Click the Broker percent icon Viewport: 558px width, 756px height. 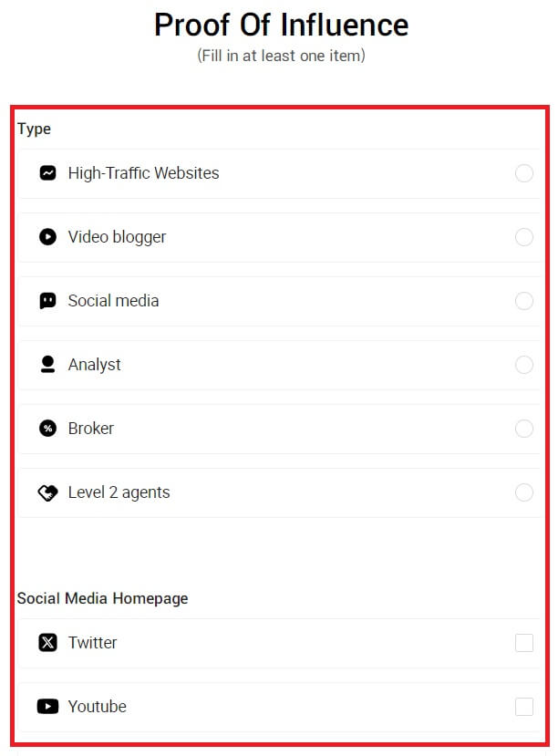[x=48, y=429]
